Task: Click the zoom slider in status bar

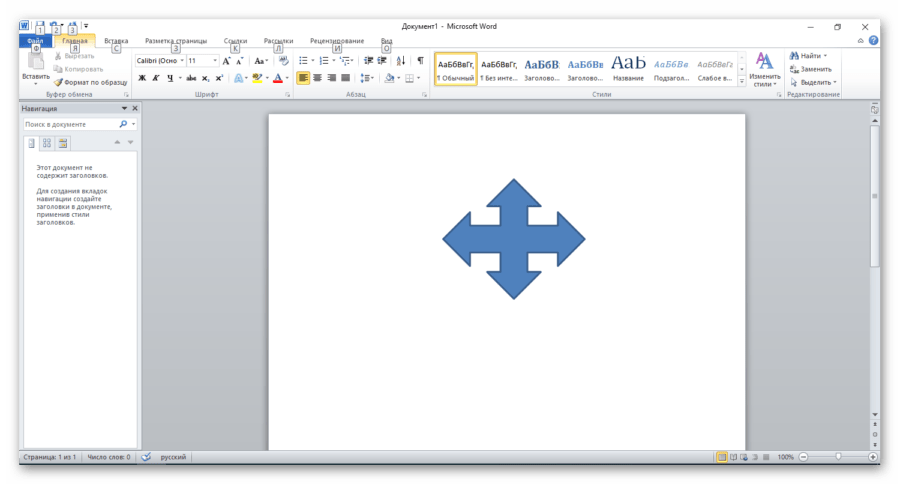Action: 837,457
